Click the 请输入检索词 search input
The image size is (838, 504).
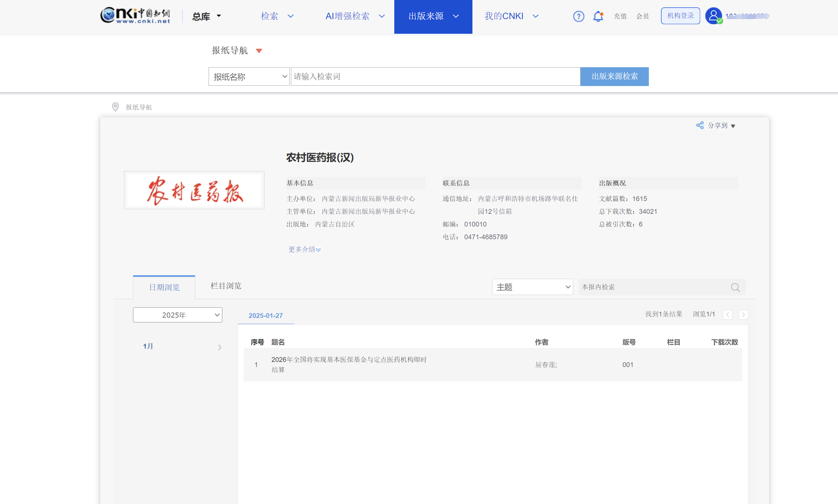pos(435,76)
